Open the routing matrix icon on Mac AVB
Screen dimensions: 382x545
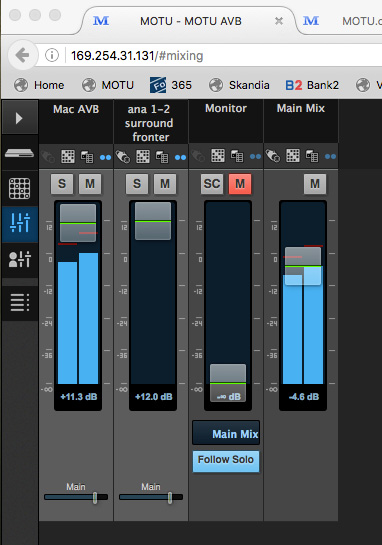tap(68, 157)
